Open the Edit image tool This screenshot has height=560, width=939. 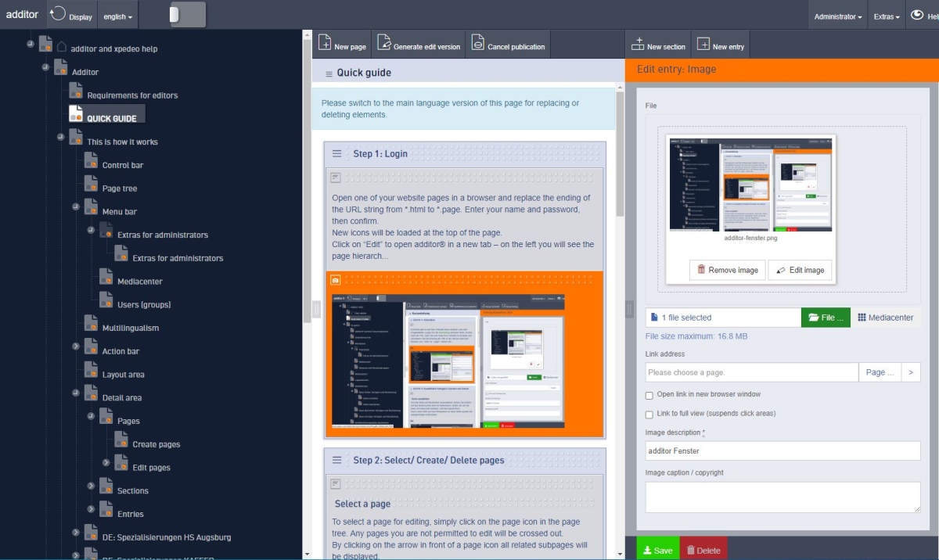tap(800, 270)
